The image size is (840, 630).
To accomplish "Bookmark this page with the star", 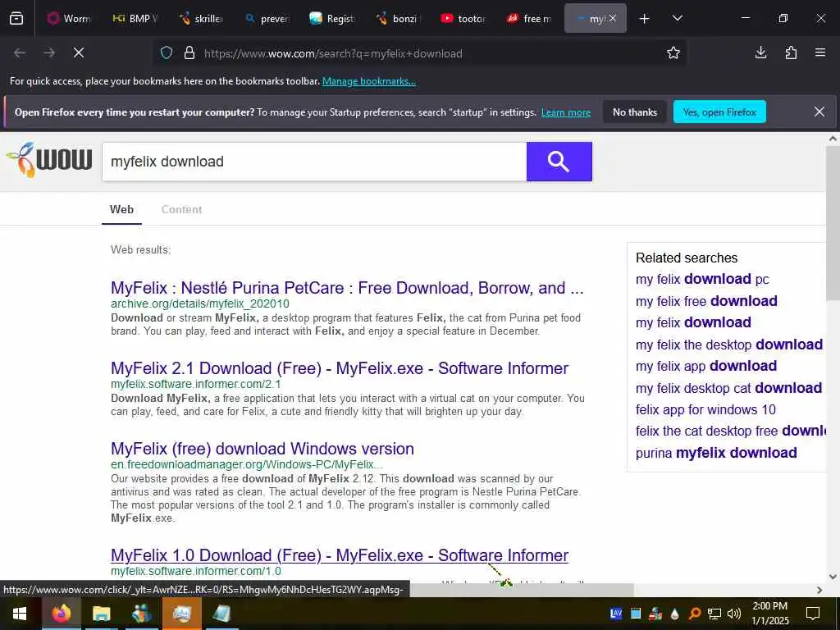I will point(673,53).
